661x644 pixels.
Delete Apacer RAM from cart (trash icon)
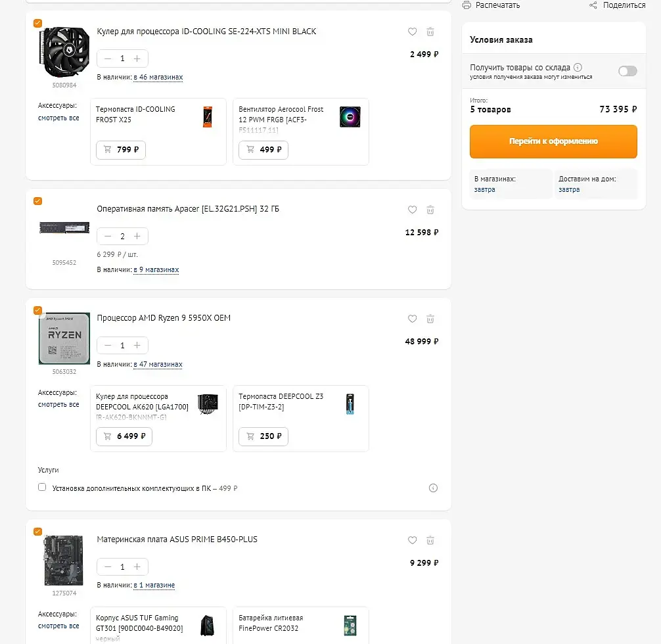430,210
